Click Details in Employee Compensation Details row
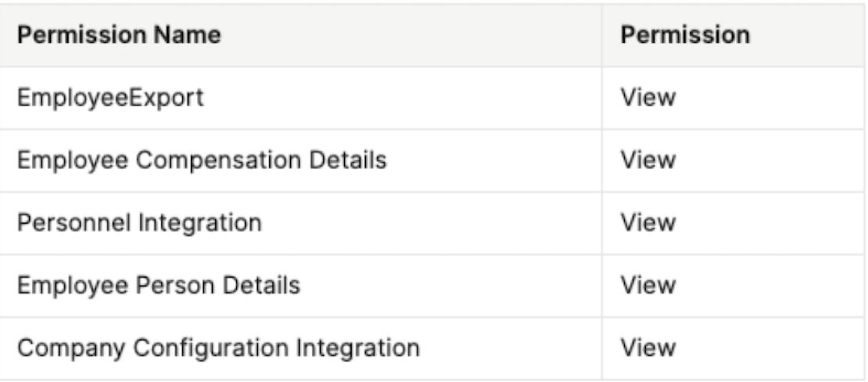 click(x=348, y=160)
